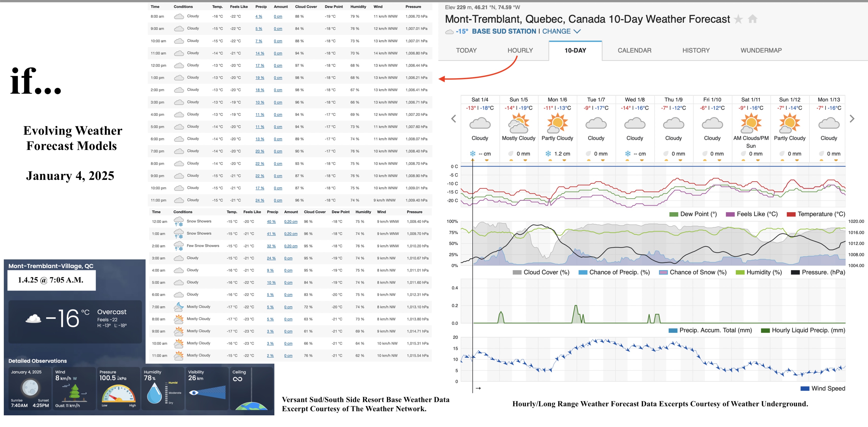The width and height of the screenshot is (868, 427).
Task: Click the Temperature red legend swatch
Action: pyautogui.click(x=791, y=214)
